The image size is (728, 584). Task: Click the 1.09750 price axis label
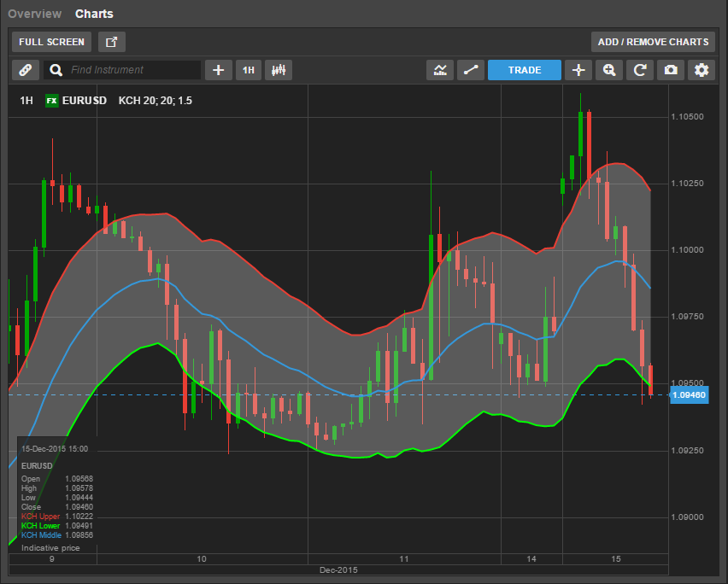click(687, 317)
